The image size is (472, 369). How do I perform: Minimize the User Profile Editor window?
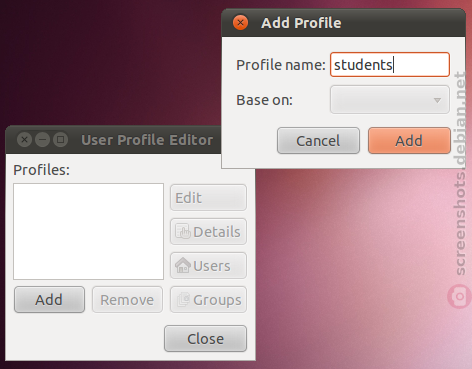tap(42, 139)
